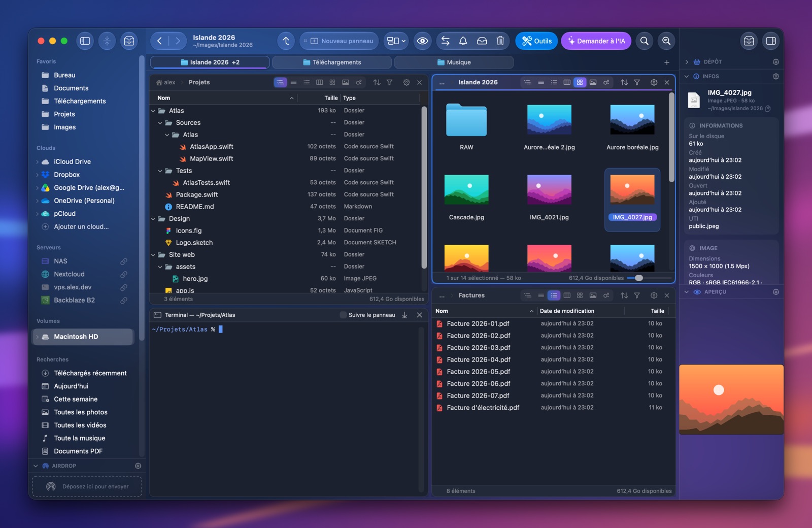Select the Islande 2026 +2 tab

coord(210,62)
